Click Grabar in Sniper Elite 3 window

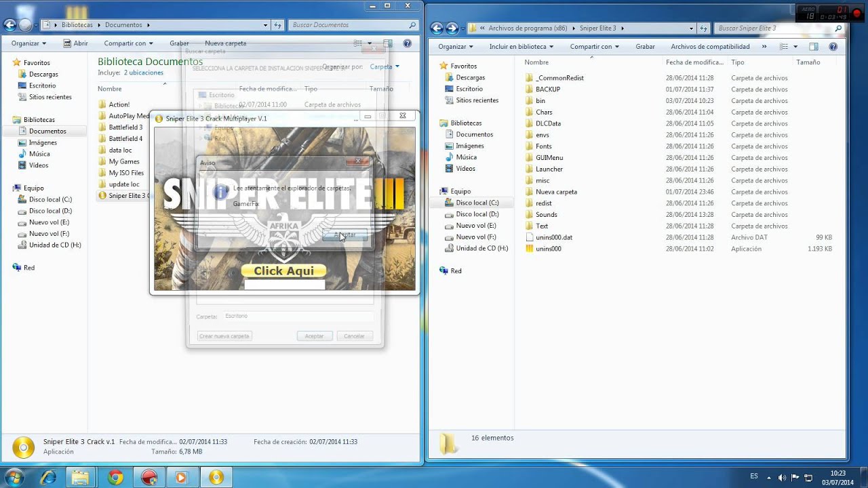coord(645,47)
